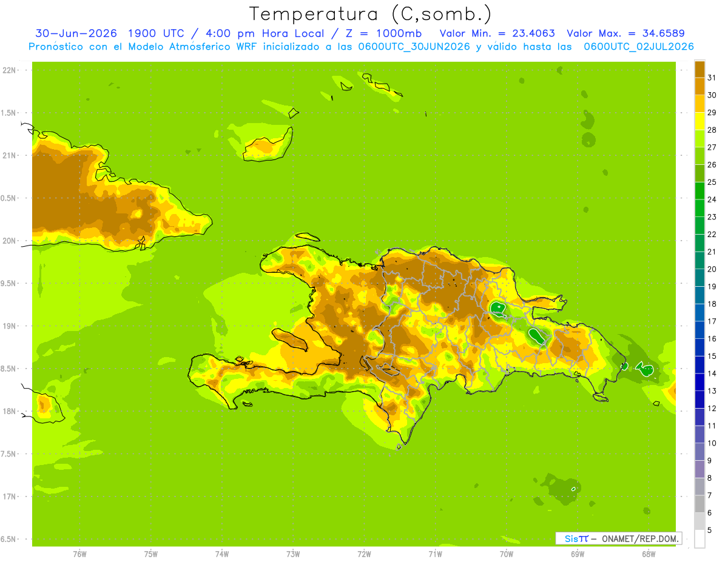Click longitude label "70W" on bottom axis

[506, 554]
